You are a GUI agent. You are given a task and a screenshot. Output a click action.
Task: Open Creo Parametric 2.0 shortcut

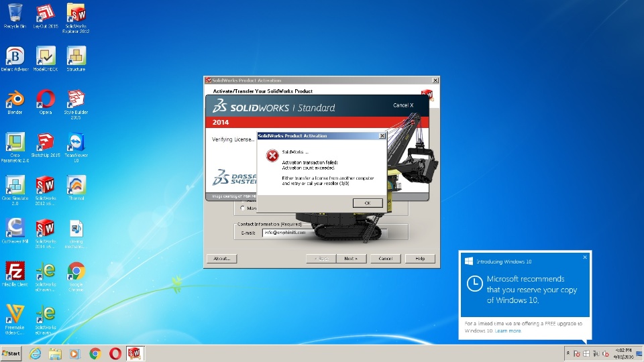click(15, 147)
